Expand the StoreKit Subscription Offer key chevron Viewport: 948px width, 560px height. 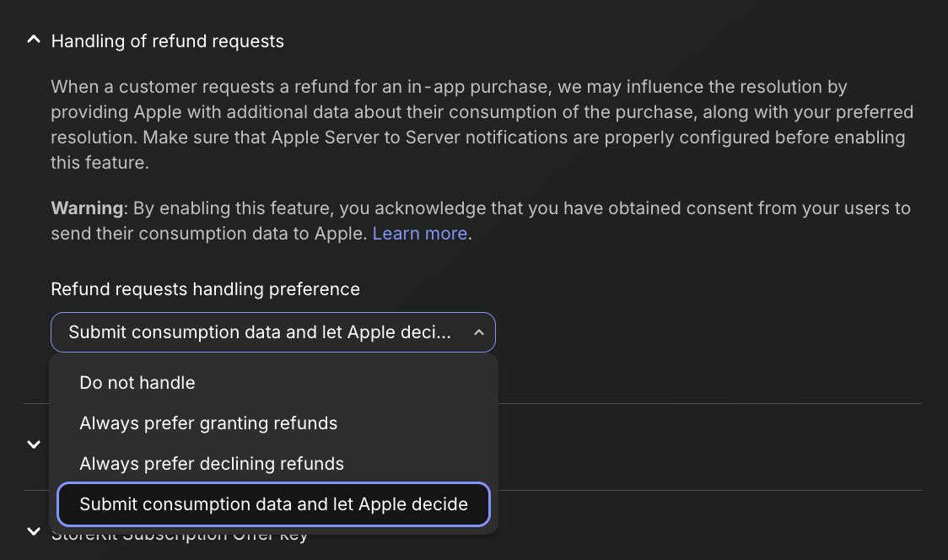[34, 531]
